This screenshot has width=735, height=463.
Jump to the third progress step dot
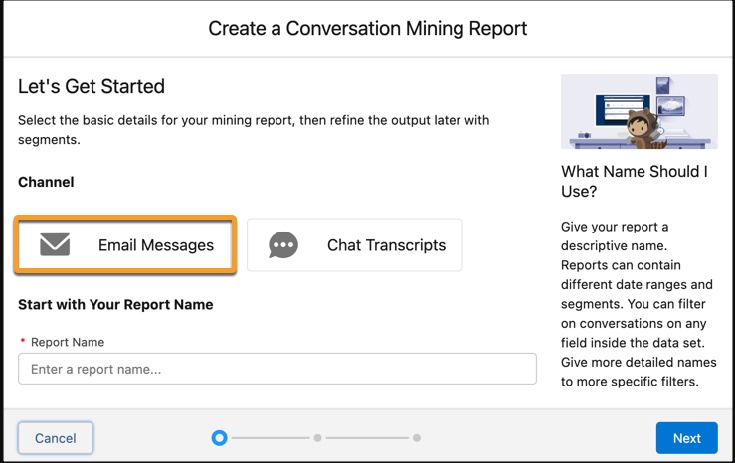[417, 438]
